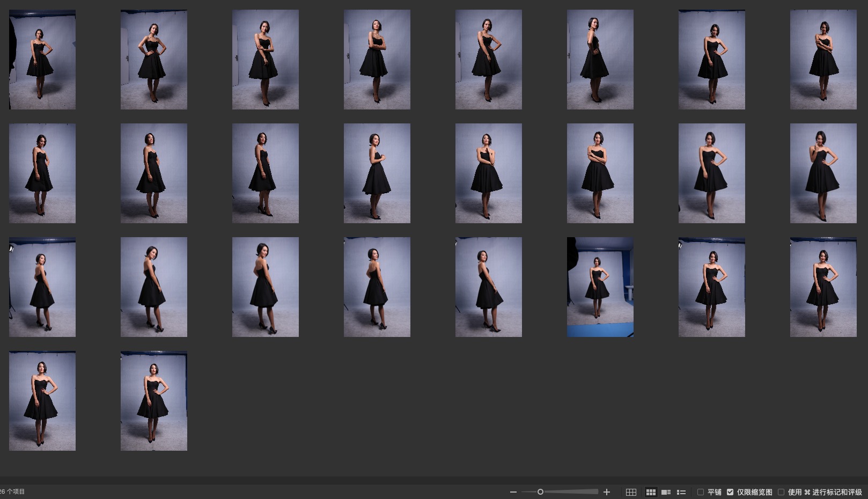Switch to thumbnails grid view
Viewport: 868px width, 499px height.
pyautogui.click(x=651, y=492)
